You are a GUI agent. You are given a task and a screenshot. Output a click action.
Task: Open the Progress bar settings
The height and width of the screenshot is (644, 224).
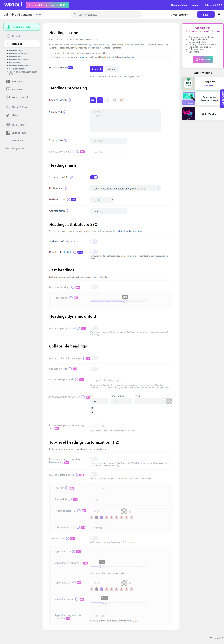(18, 148)
